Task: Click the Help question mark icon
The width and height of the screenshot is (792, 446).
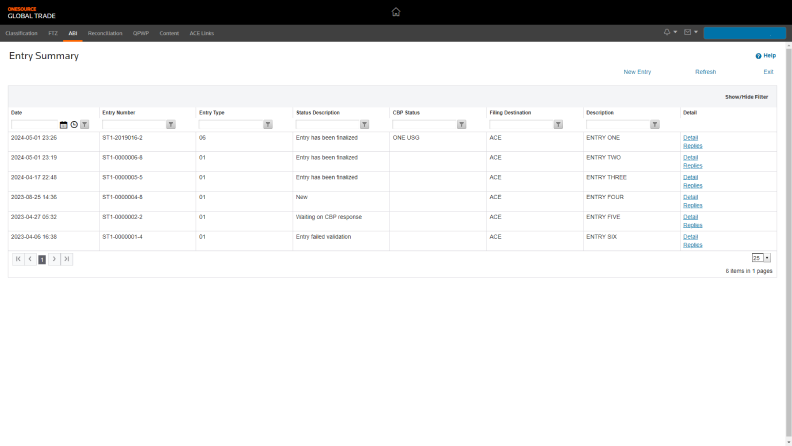Action: pyautogui.click(x=759, y=56)
